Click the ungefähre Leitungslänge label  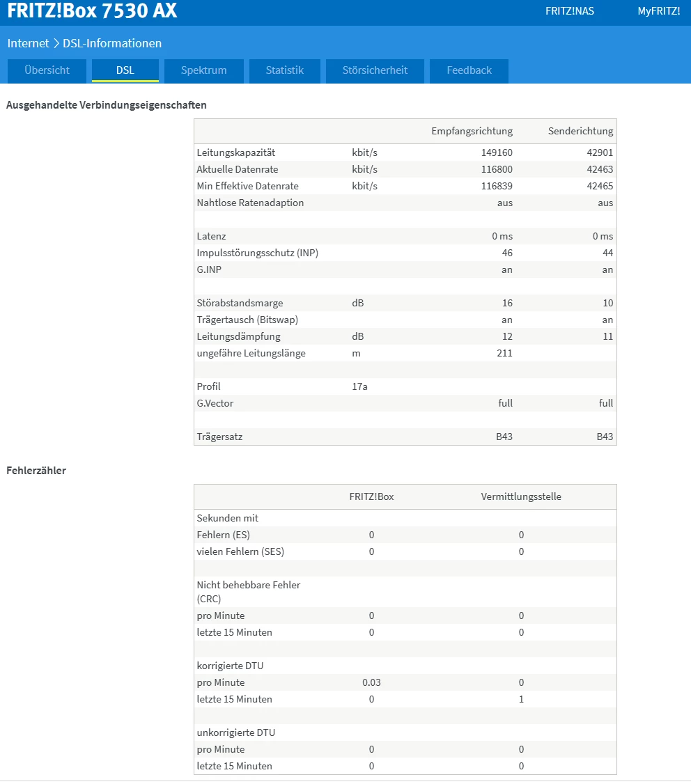[x=251, y=354]
